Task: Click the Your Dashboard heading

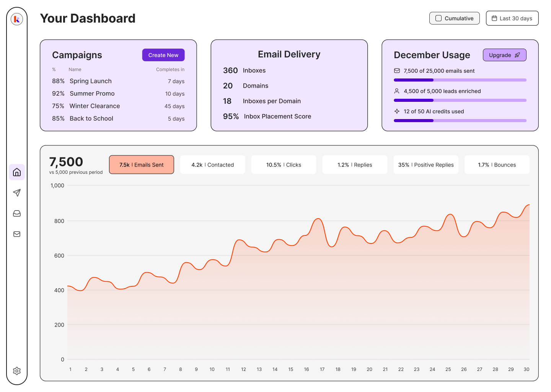Action: (x=88, y=18)
